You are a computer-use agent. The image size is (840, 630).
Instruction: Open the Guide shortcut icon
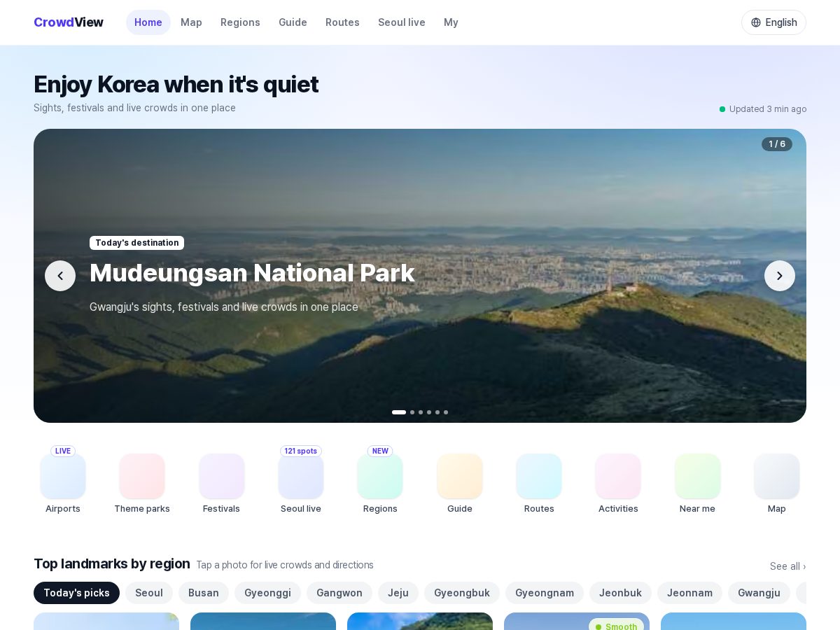click(460, 476)
